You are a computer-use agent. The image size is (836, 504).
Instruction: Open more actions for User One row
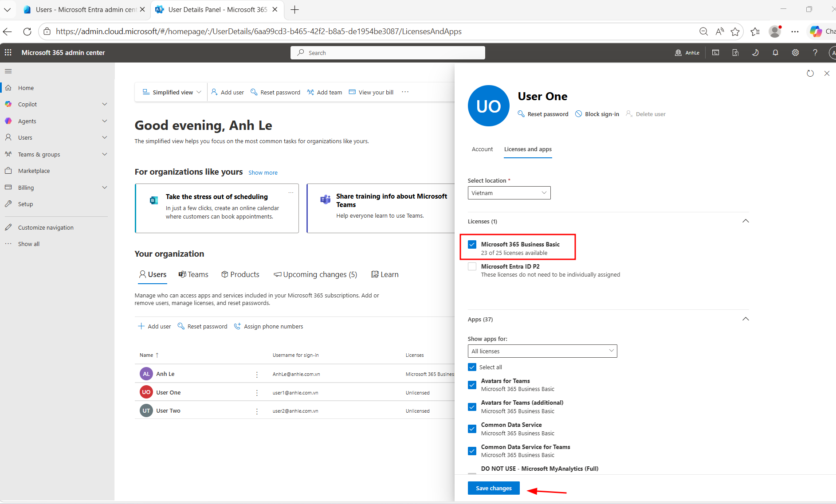click(257, 392)
